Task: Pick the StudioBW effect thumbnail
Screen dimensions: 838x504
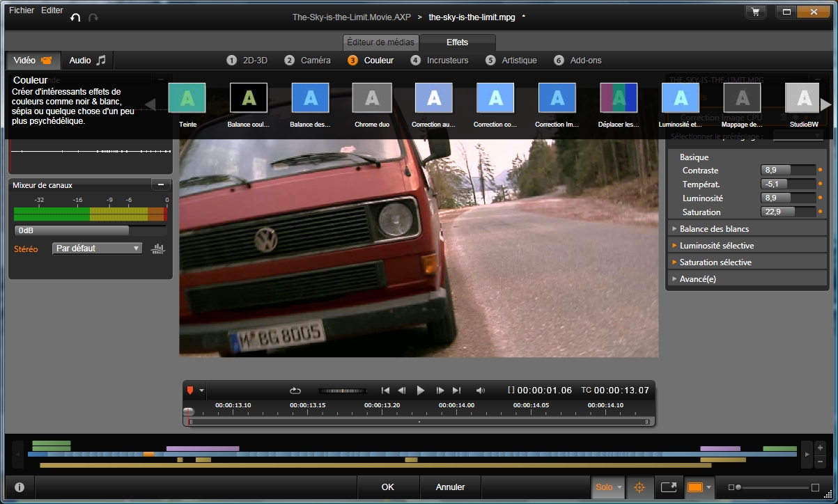Action: click(x=803, y=98)
